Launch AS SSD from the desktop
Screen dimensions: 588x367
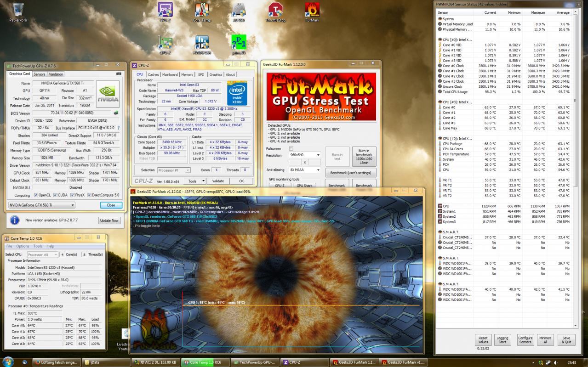tap(239, 12)
